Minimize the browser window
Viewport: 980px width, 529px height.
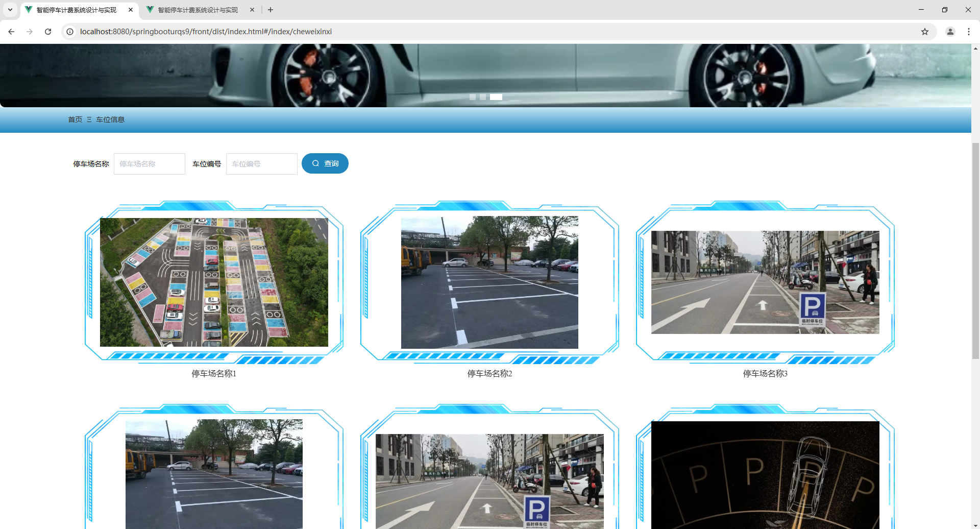921,10
